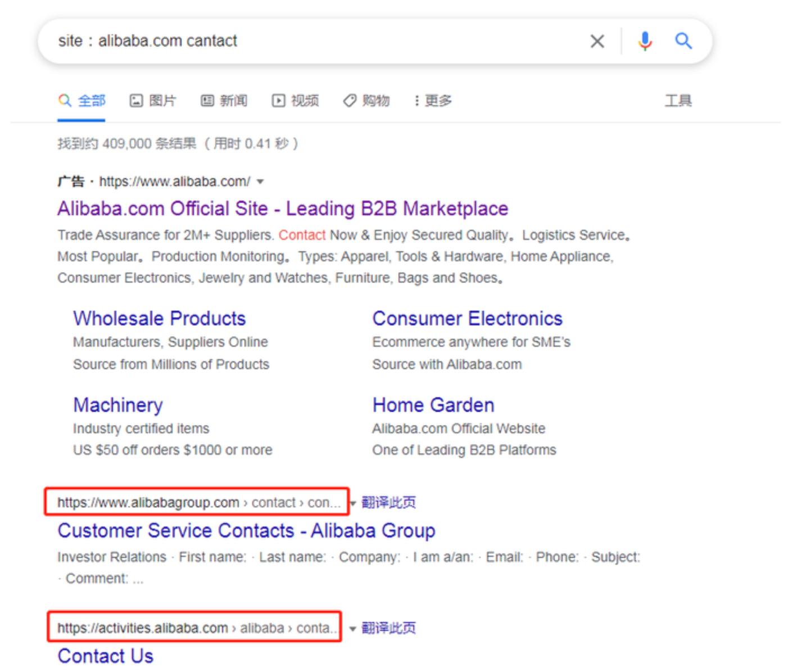The height and width of the screenshot is (672, 788).
Task: Open 工具 search tools
Action: click(x=678, y=101)
